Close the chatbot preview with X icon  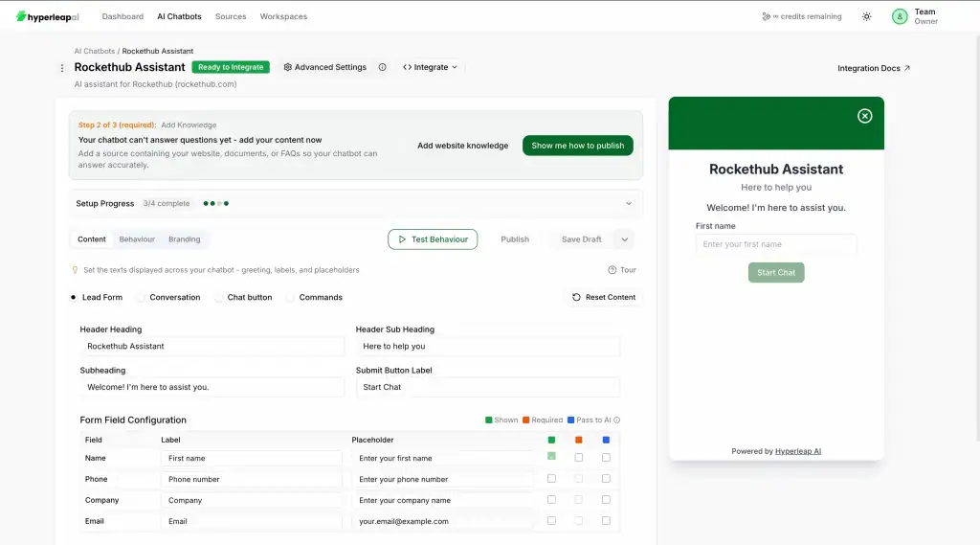(865, 116)
